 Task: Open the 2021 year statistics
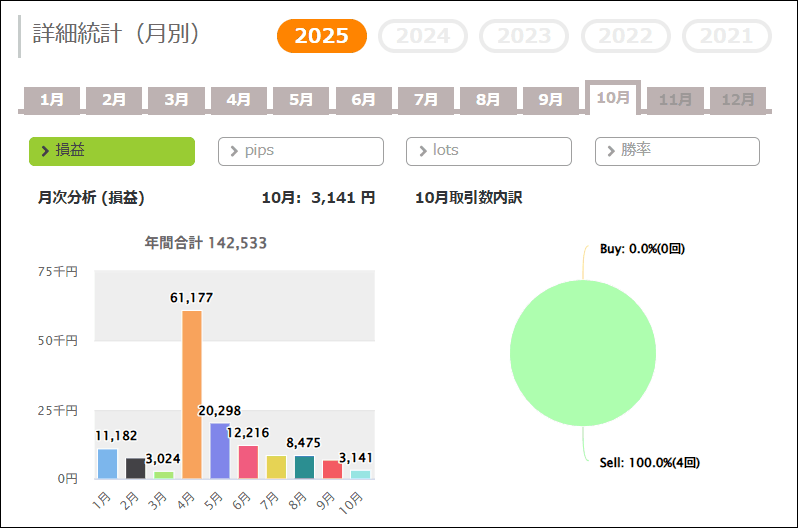pos(726,36)
